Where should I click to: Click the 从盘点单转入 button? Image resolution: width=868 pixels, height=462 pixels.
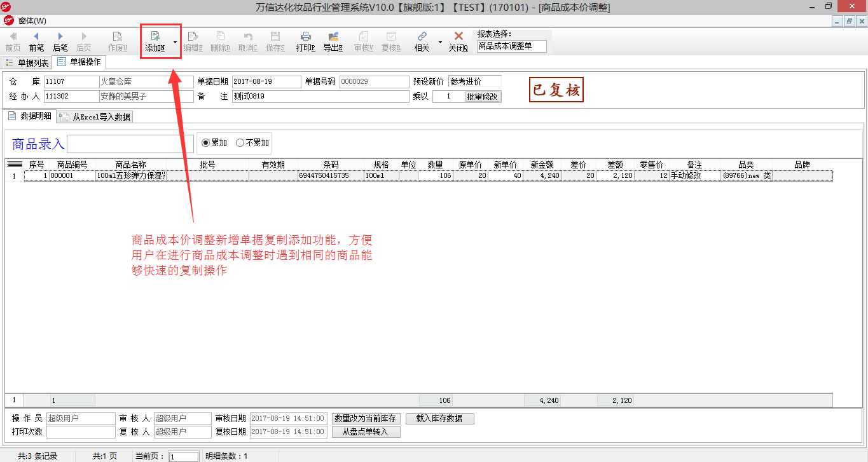click(366, 432)
